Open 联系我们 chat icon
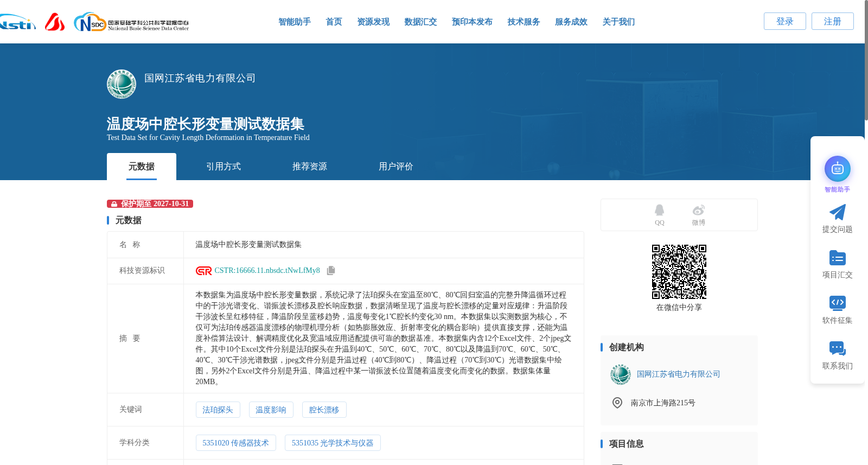 coord(837,349)
